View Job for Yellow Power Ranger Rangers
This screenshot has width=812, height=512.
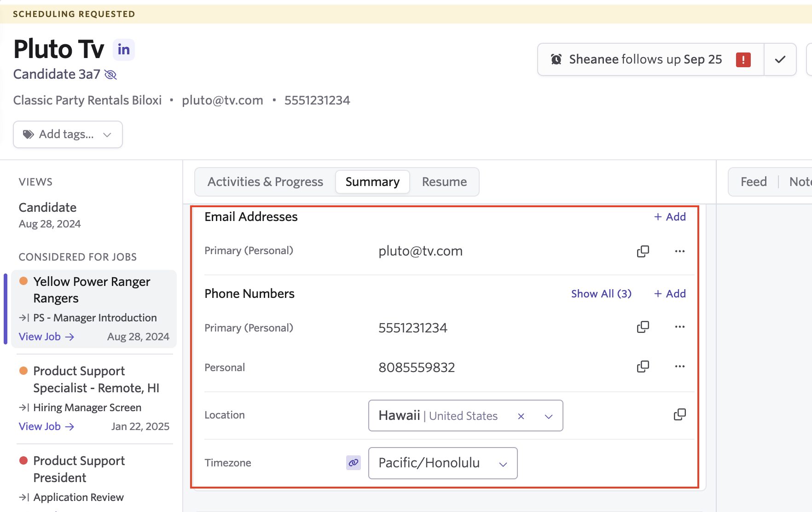46,337
